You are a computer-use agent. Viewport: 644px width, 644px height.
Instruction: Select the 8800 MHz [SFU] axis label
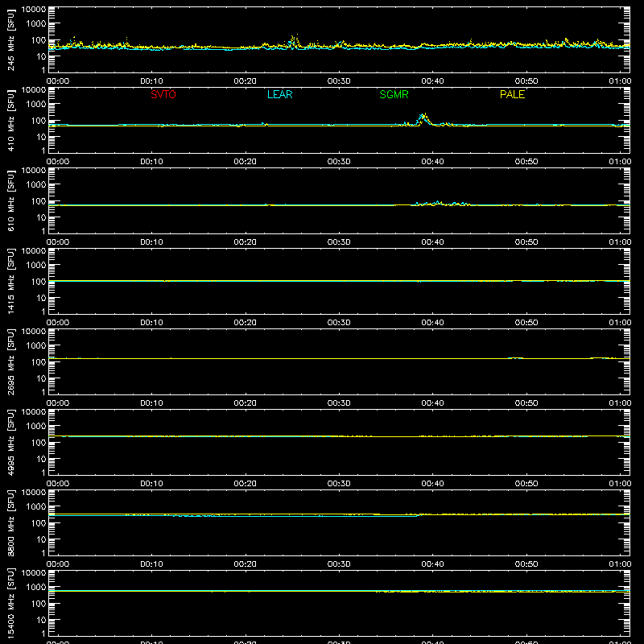click(x=11, y=523)
